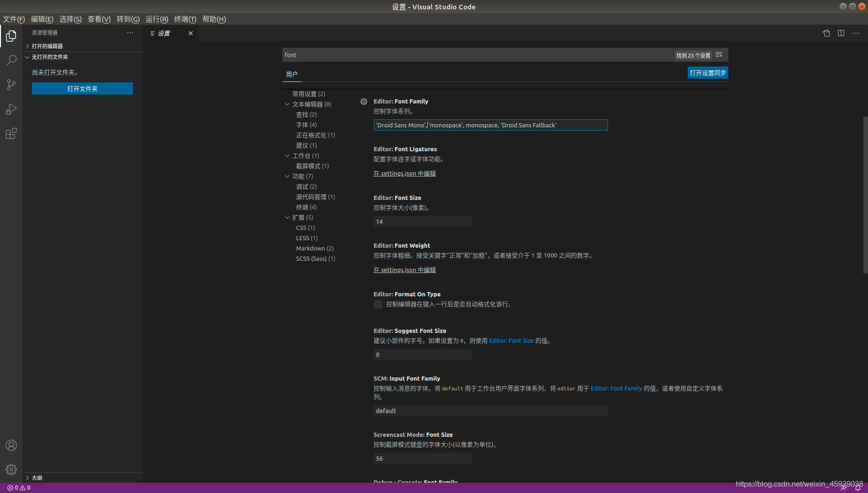Collapse 扩展 (5) tree group

tap(287, 218)
